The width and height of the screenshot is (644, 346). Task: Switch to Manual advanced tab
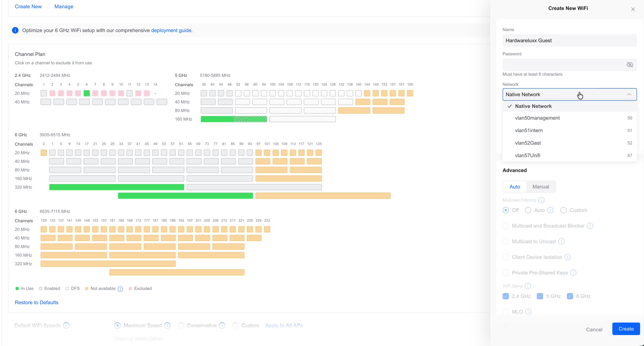[541, 187]
